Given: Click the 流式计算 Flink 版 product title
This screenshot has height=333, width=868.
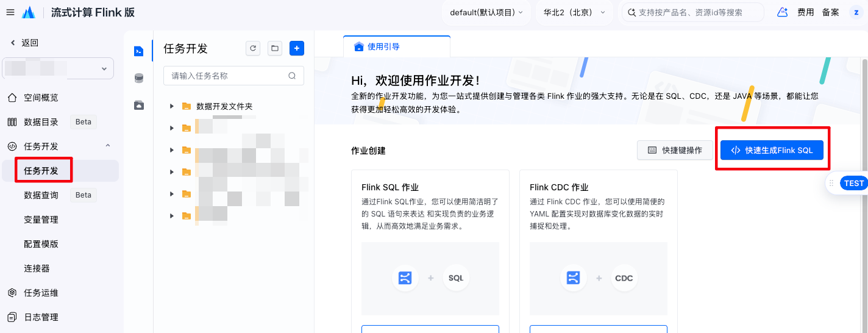Looking at the screenshot, I should [x=93, y=12].
